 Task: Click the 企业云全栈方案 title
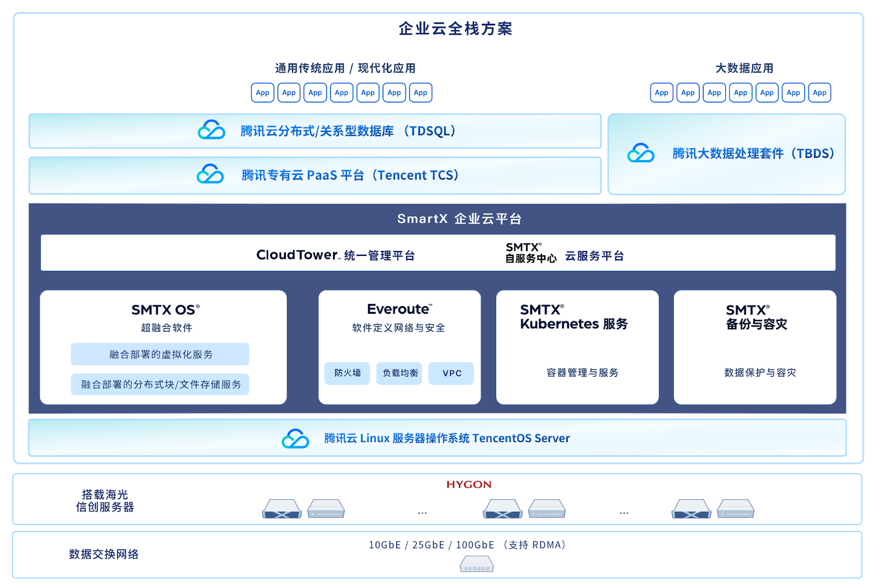(455, 29)
